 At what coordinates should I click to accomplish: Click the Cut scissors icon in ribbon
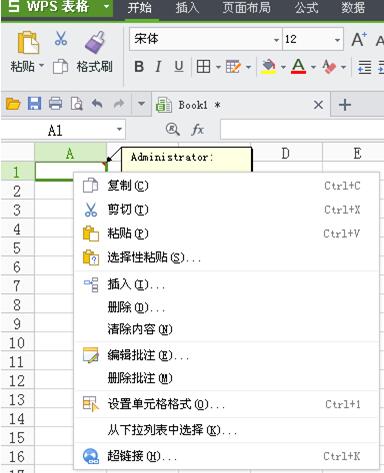coord(61,39)
